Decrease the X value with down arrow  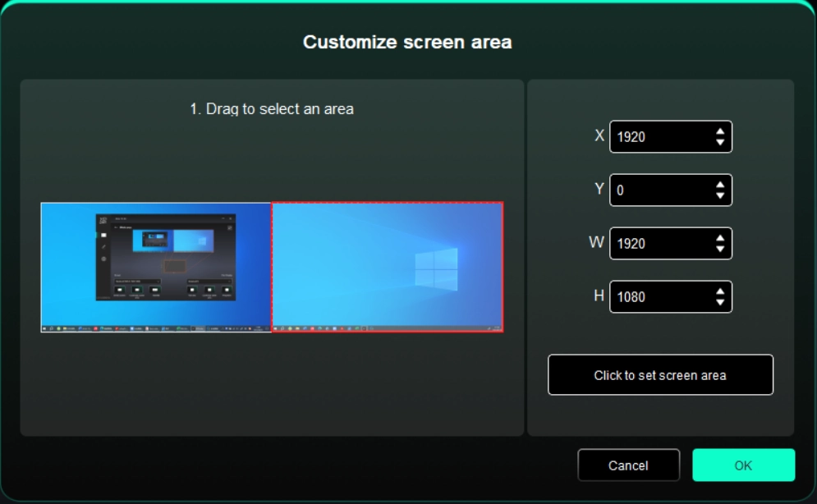720,143
